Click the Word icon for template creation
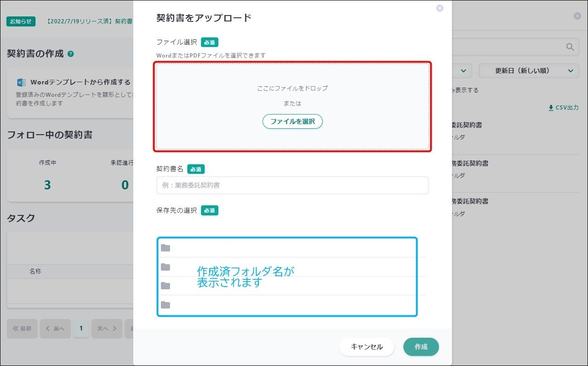 (x=21, y=83)
